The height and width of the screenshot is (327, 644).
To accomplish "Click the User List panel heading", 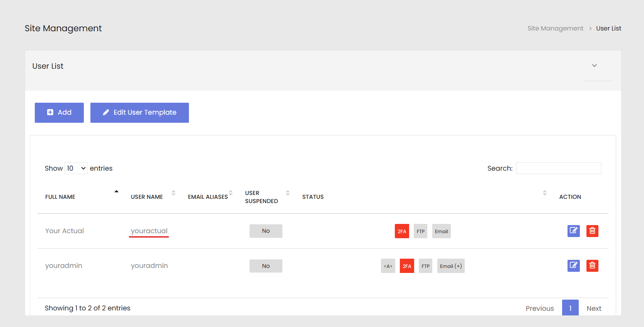I will (x=48, y=66).
